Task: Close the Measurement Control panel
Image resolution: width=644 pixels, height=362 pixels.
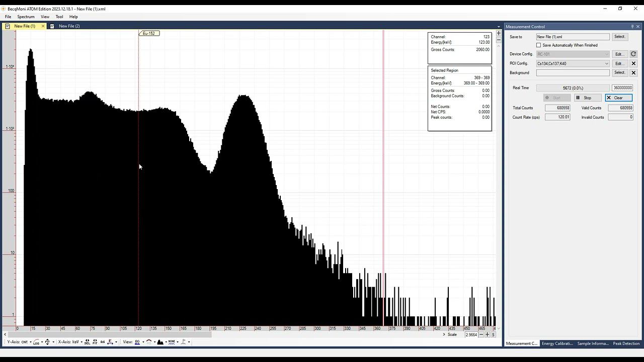Action: pyautogui.click(x=638, y=27)
